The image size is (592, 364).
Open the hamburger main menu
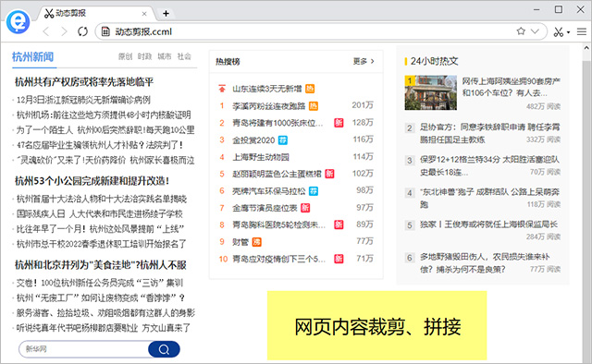click(582, 32)
